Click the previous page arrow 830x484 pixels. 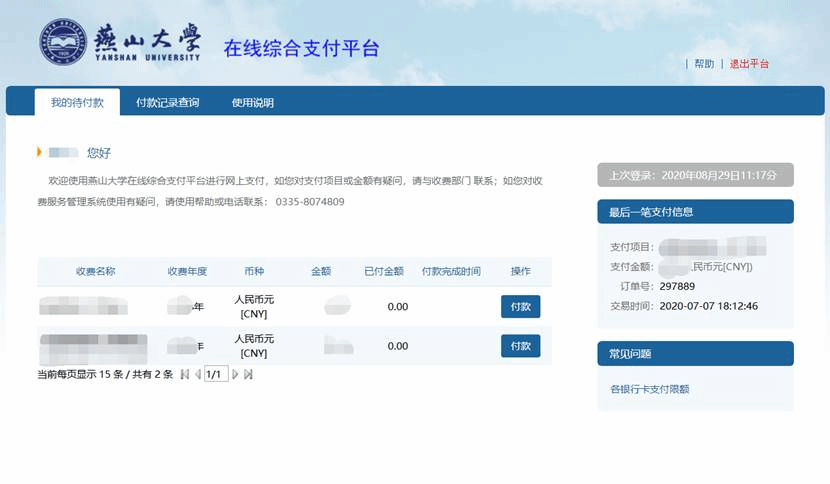[x=197, y=374]
